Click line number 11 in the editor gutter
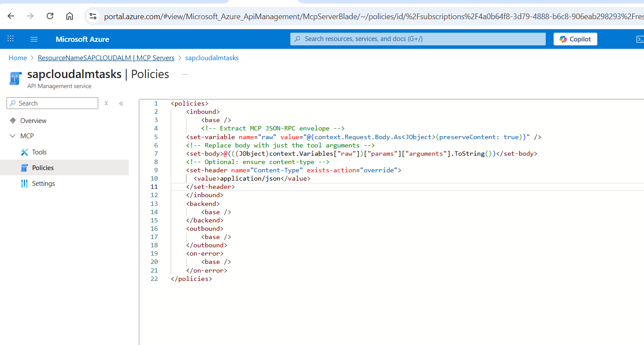This screenshot has height=345, width=644. (154, 187)
